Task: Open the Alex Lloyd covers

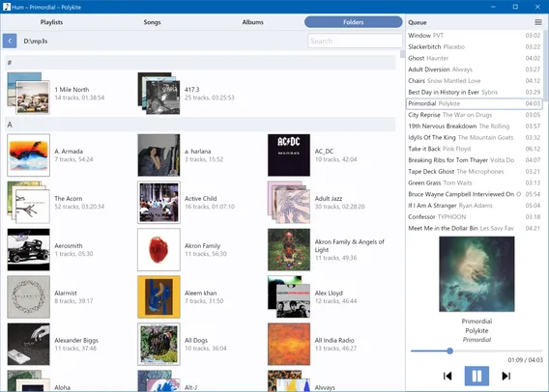Action: [x=289, y=296]
